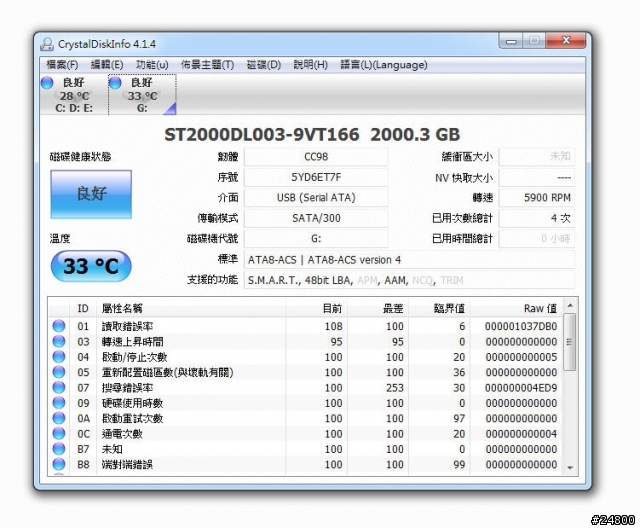Image resolution: width=640 pixels, height=528 pixels.
Task: Open the 磁碟(D) menu
Action: pyautogui.click(x=264, y=65)
